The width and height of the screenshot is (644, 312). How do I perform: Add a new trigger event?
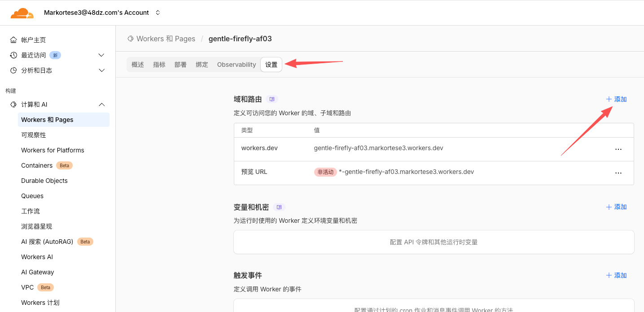[x=616, y=275]
